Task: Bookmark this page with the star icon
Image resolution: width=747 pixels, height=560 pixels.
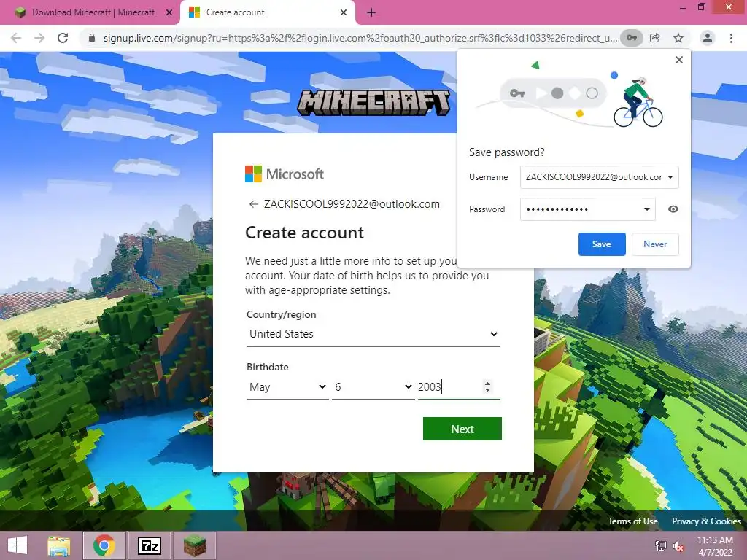Action: [678, 38]
